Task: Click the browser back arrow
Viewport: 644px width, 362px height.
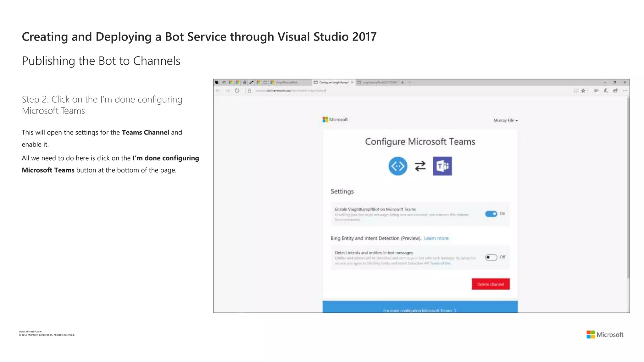Action: click(x=218, y=90)
